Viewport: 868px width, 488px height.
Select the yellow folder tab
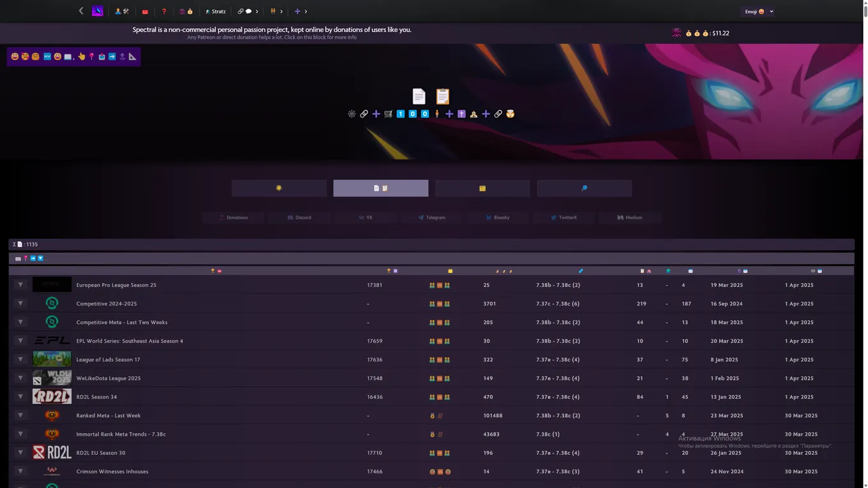[483, 188]
